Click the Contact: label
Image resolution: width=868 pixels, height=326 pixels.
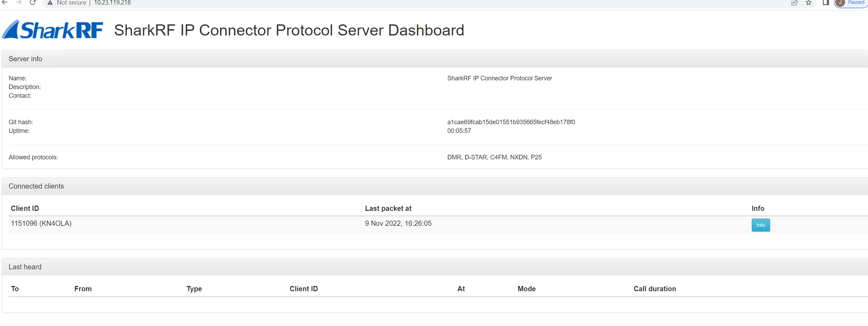click(x=20, y=96)
